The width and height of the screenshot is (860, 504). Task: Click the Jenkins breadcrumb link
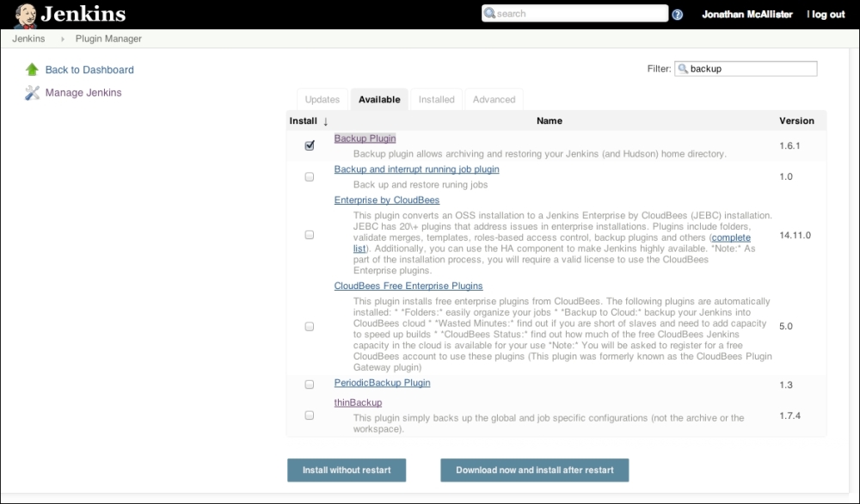[x=28, y=39]
